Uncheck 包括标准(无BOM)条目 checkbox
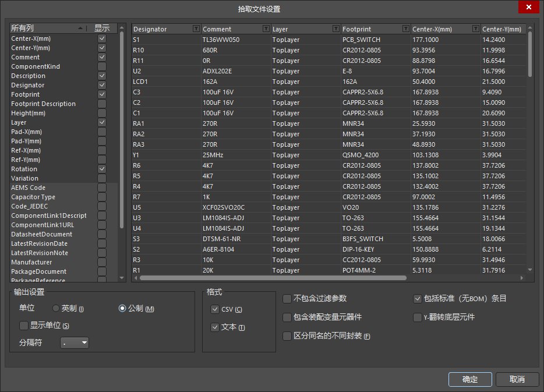Viewport: 544px width, 392px height. click(x=418, y=299)
